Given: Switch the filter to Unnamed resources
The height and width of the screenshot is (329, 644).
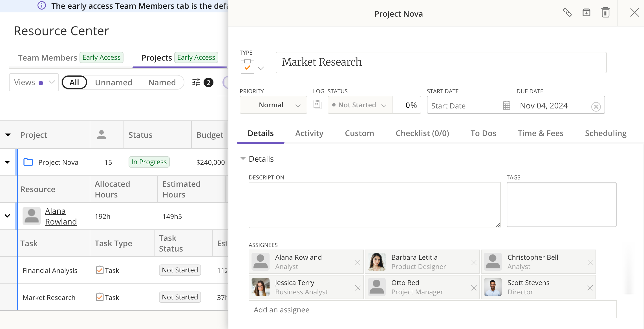Looking at the screenshot, I should [x=113, y=83].
